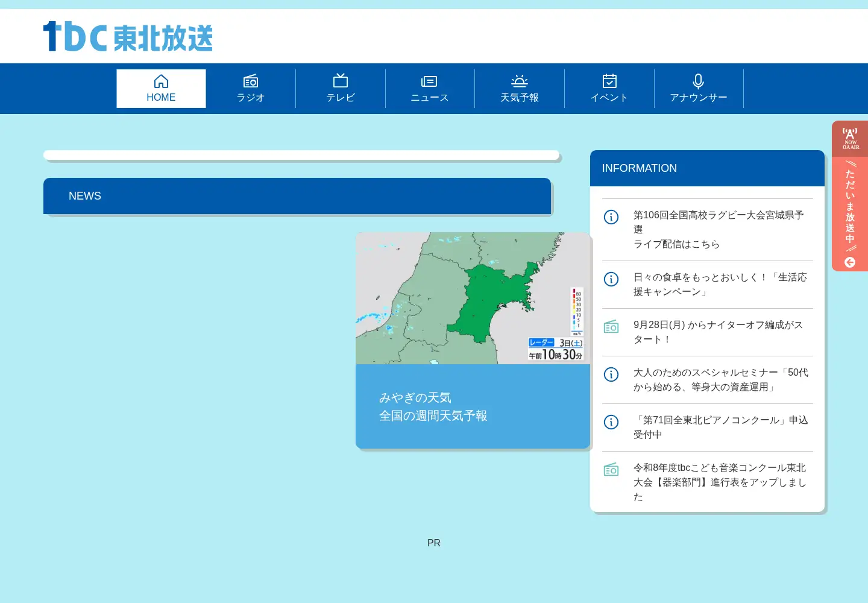The height and width of the screenshot is (603, 868).
Task: Open 天気予報 from the nav bar
Action: tap(520, 89)
